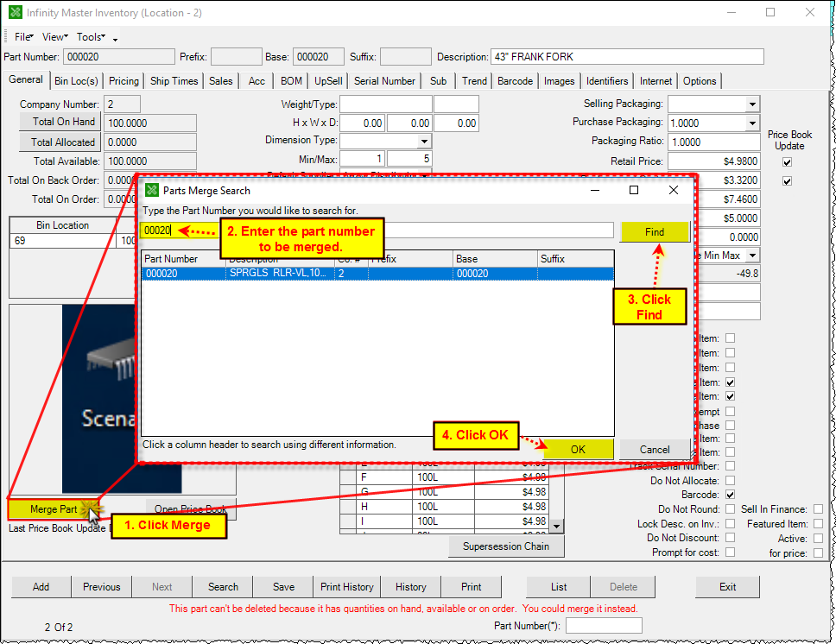Select price level H row
The image size is (836, 644).
444,507
